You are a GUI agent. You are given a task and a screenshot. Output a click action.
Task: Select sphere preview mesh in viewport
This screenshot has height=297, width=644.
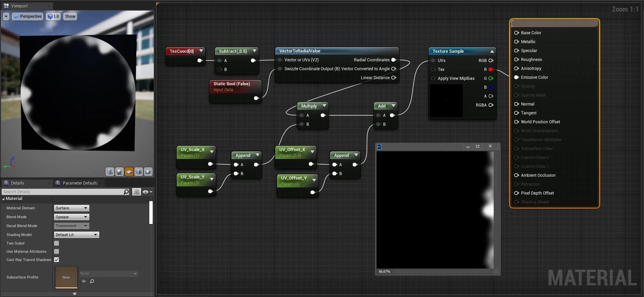(x=119, y=172)
